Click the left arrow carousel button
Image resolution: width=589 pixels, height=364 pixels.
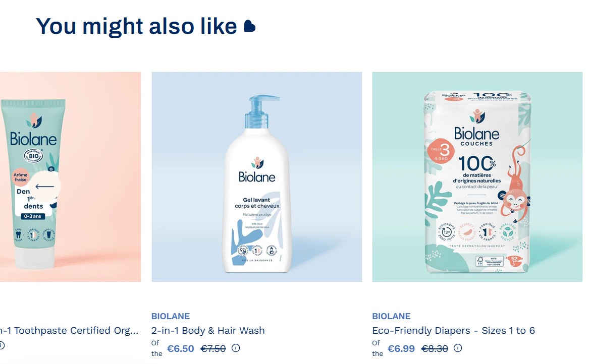45,187
